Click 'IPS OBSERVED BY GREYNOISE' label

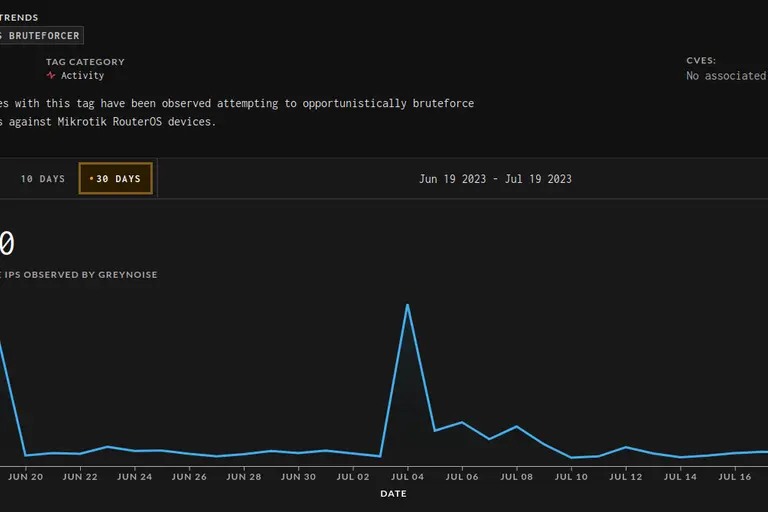click(80, 275)
